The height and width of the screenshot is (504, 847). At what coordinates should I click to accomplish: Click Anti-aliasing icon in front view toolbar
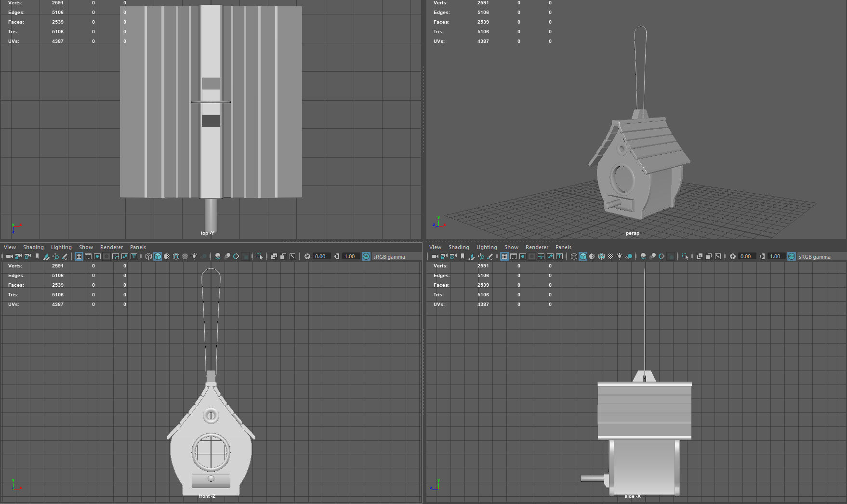236,256
